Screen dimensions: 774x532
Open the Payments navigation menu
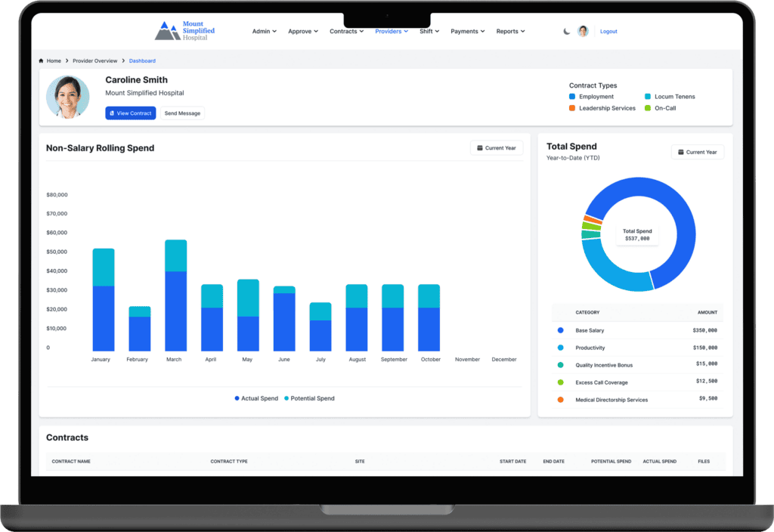(x=467, y=32)
